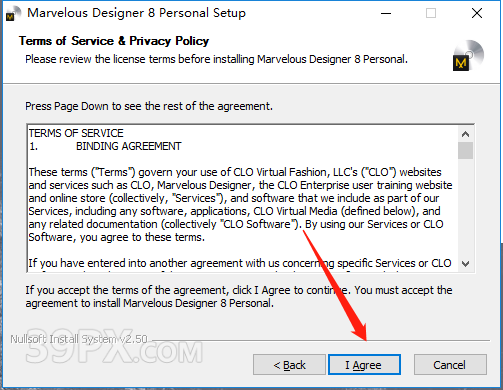Click the scrollbar thumb in the license box
Image resolution: width=503 pixels, height=390 pixels.
[x=465, y=150]
